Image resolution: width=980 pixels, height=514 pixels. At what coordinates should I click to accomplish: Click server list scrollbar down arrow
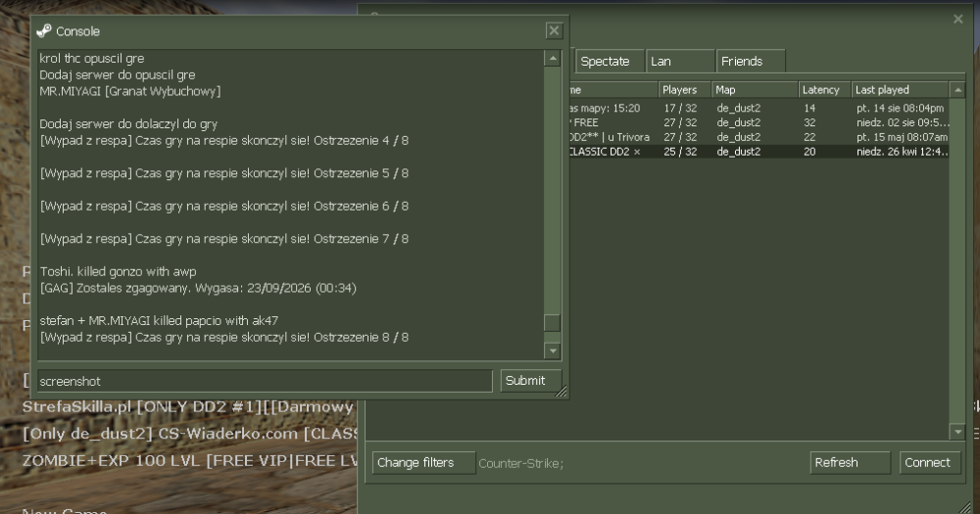click(957, 432)
